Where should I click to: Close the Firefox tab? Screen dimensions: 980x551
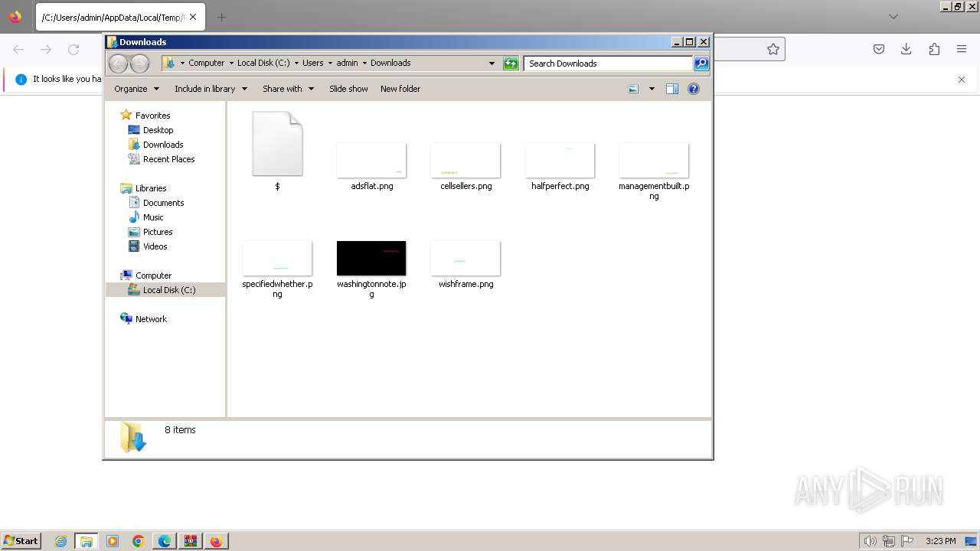(x=193, y=17)
